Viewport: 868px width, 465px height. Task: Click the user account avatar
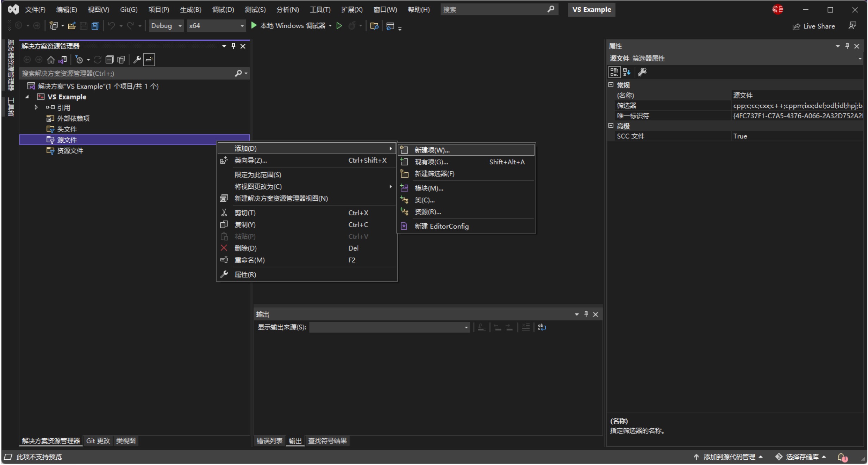[x=778, y=10]
